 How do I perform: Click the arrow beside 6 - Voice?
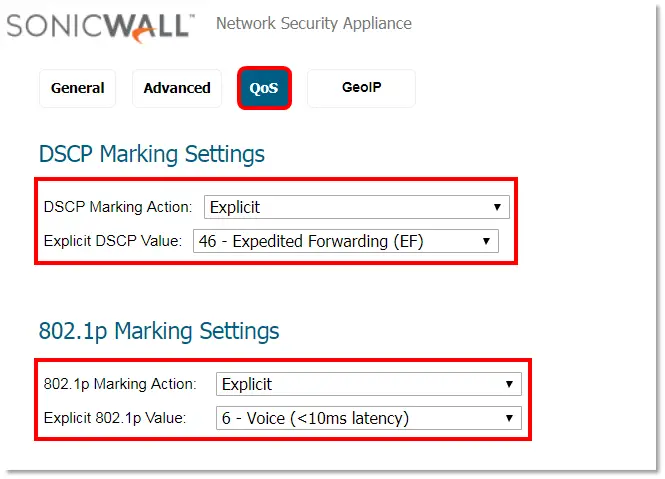point(509,418)
